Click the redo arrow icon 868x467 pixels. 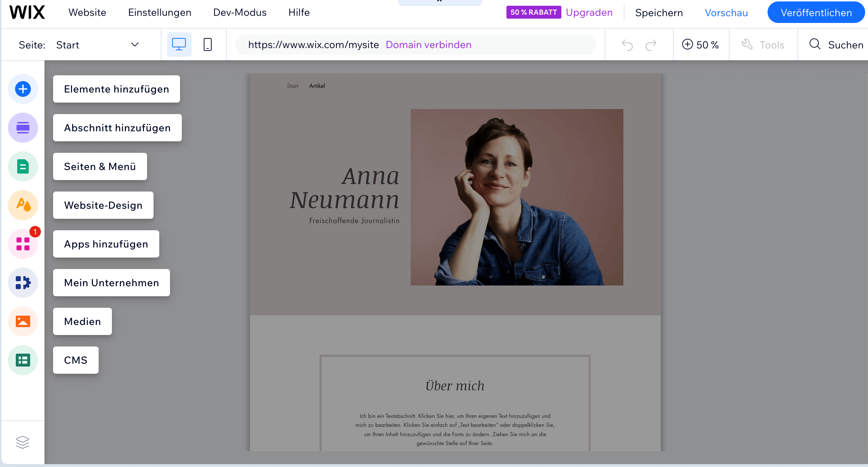coord(651,45)
